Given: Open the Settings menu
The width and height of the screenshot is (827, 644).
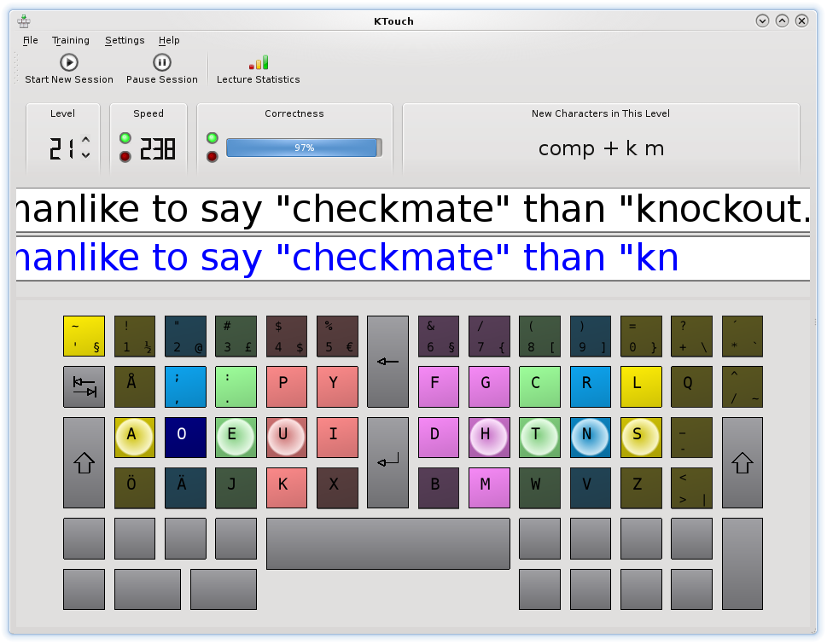Looking at the screenshot, I should pos(125,40).
